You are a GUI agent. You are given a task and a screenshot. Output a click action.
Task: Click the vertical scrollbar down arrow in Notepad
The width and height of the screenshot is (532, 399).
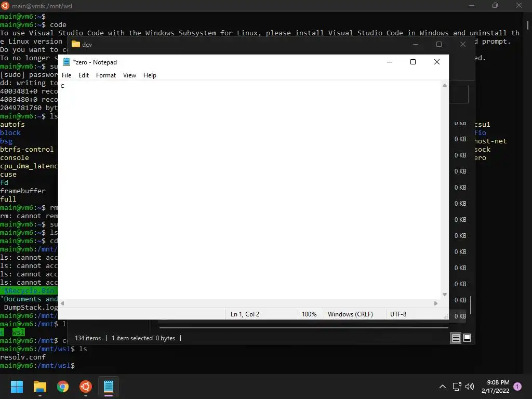[445, 295]
